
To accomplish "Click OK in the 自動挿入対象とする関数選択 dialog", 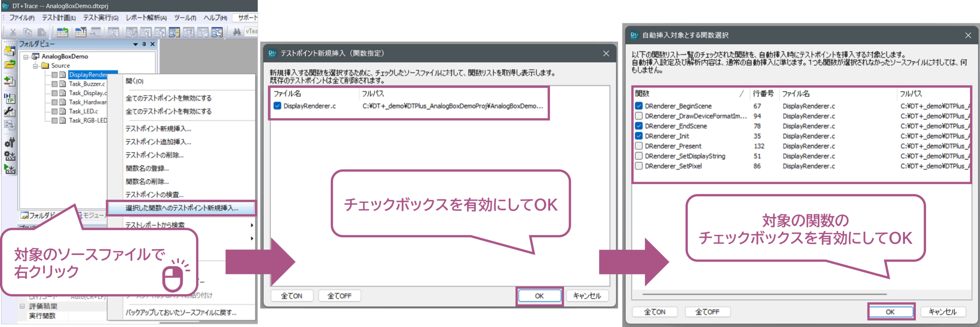I will [890, 312].
